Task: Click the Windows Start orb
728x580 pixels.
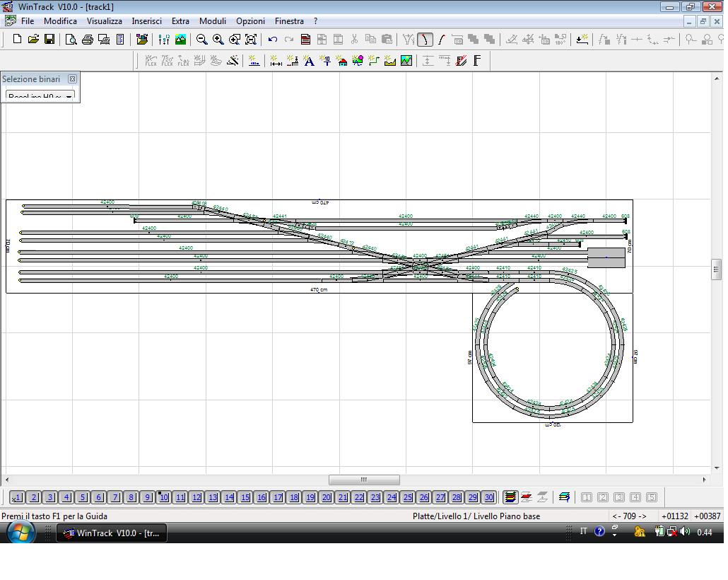Action: point(20,532)
